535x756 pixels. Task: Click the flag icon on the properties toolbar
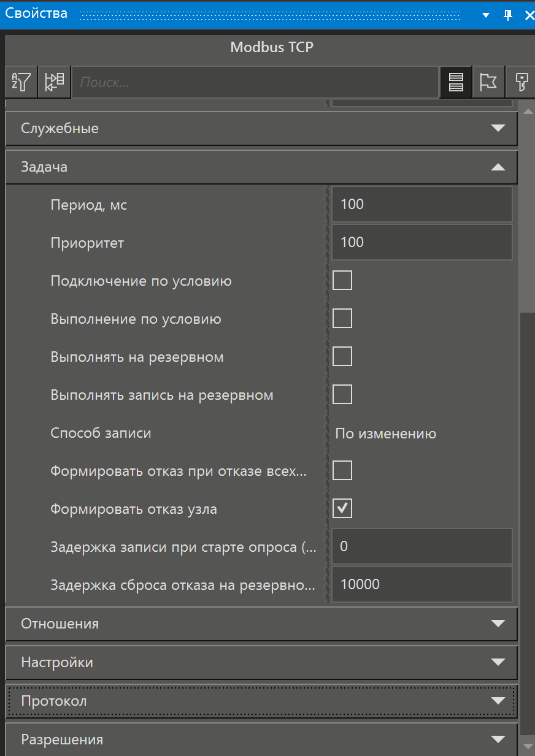tap(488, 82)
